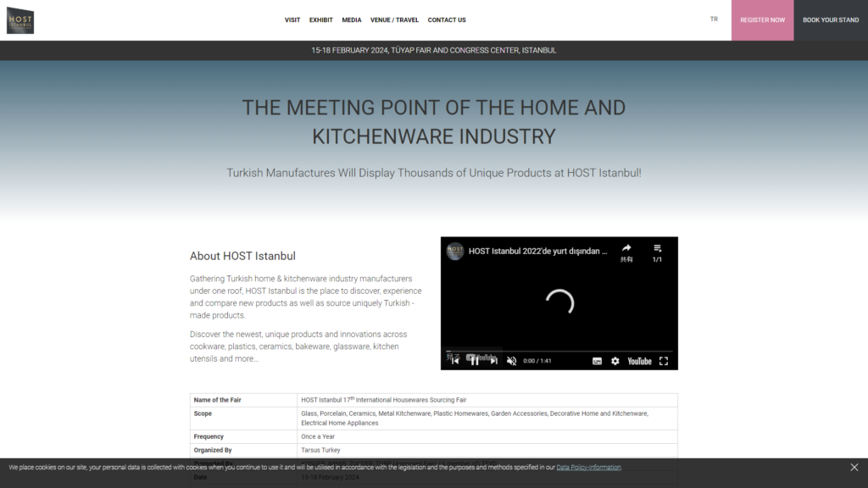Click the fair date banner text
The width and height of the screenshot is (868, 488).
click(x=433, y=50)
